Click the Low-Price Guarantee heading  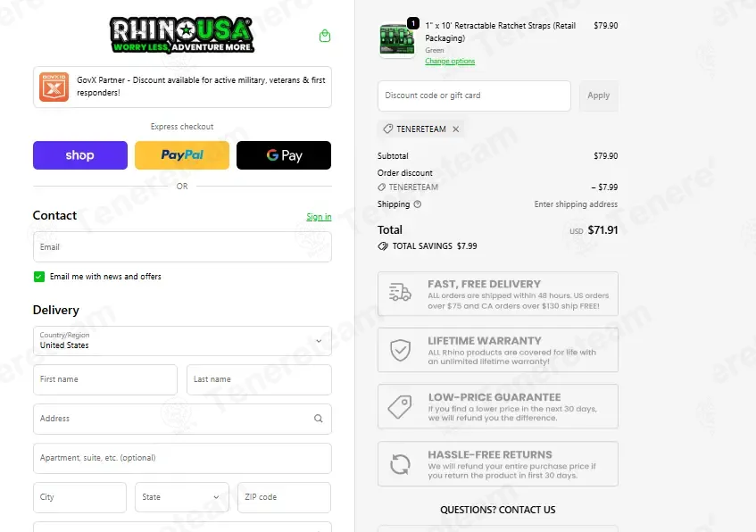(x=494, y=397)
